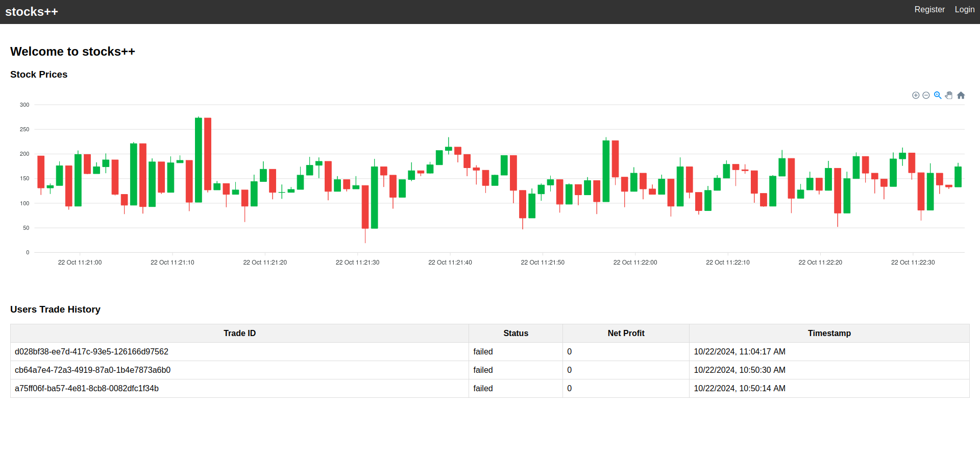The image size is (980, 476).
Task: Click the Timestamp column header
Action: pyautogui.click(x=829, y=333)
